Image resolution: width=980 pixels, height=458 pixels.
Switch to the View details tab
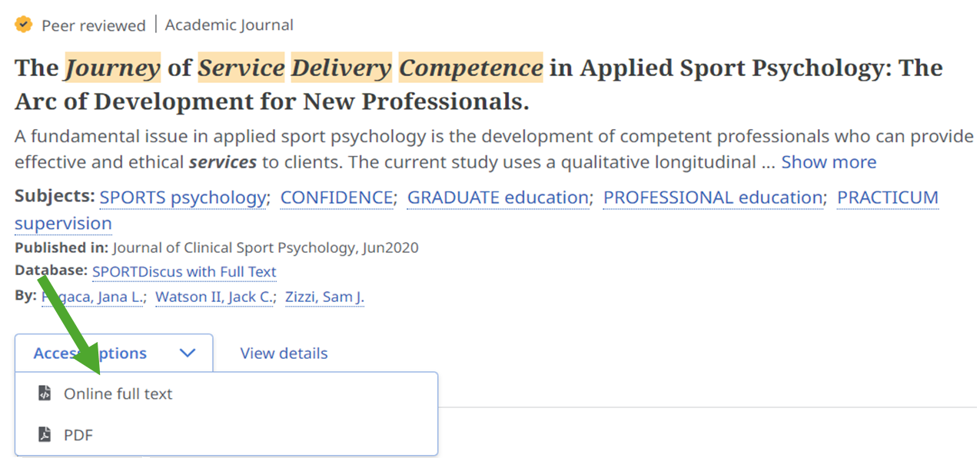point(283,353)
